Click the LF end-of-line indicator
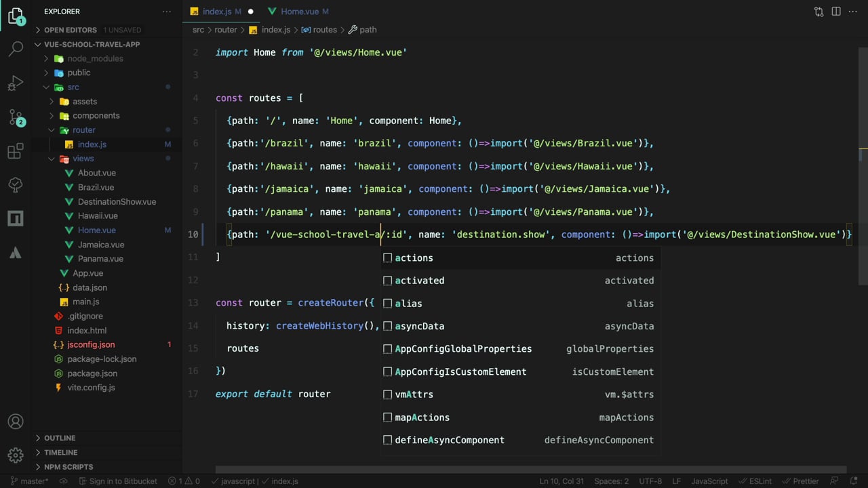The image size is (868, 488). [x=677, y=481]
